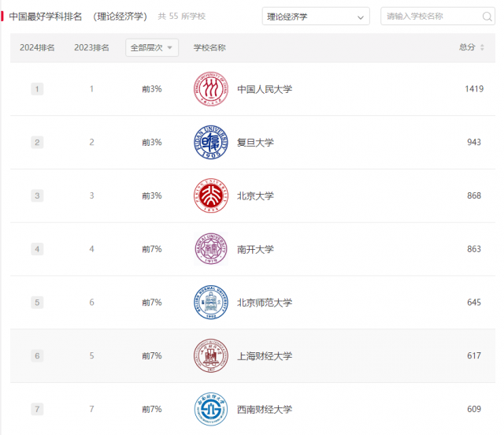Select the 北京大学 school name

[255, 195]
